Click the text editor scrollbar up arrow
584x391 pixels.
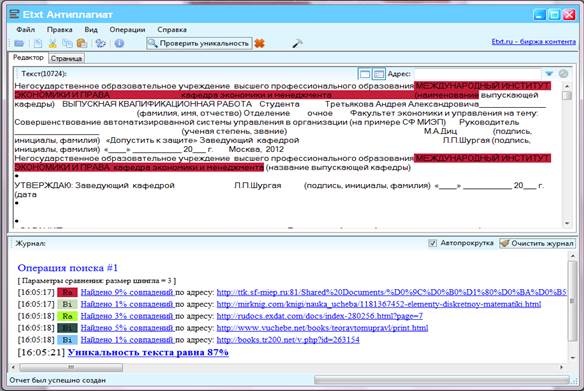(567, 86)
